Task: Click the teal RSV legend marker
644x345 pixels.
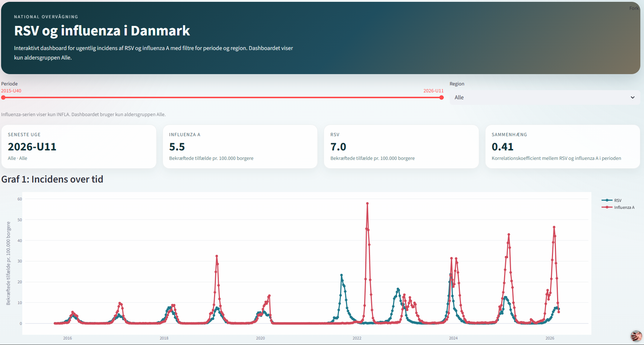Action: [x=607, y=200]
